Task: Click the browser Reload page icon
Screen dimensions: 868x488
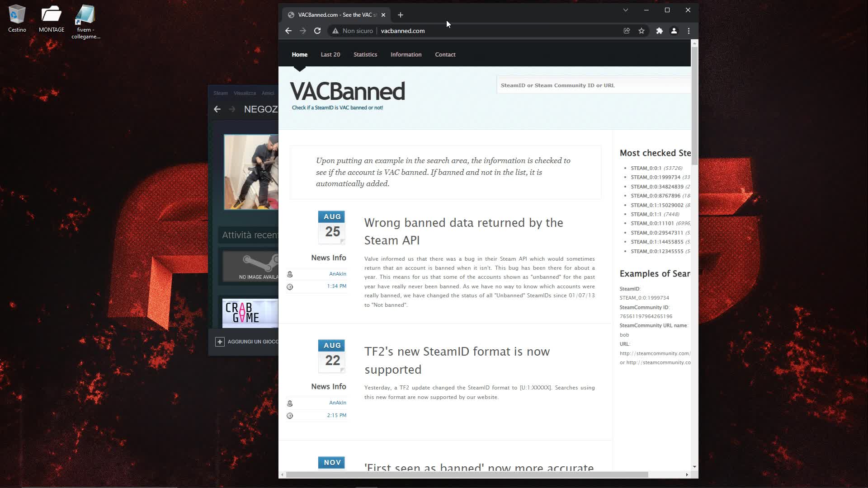Action: (317, 31)
